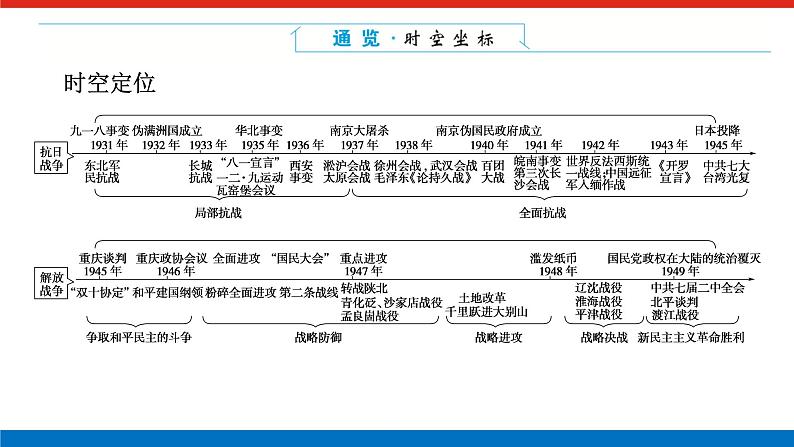Click '孟良崮战役' text
The height and width of the screenshot is (447, 794).
pos(370,316)
